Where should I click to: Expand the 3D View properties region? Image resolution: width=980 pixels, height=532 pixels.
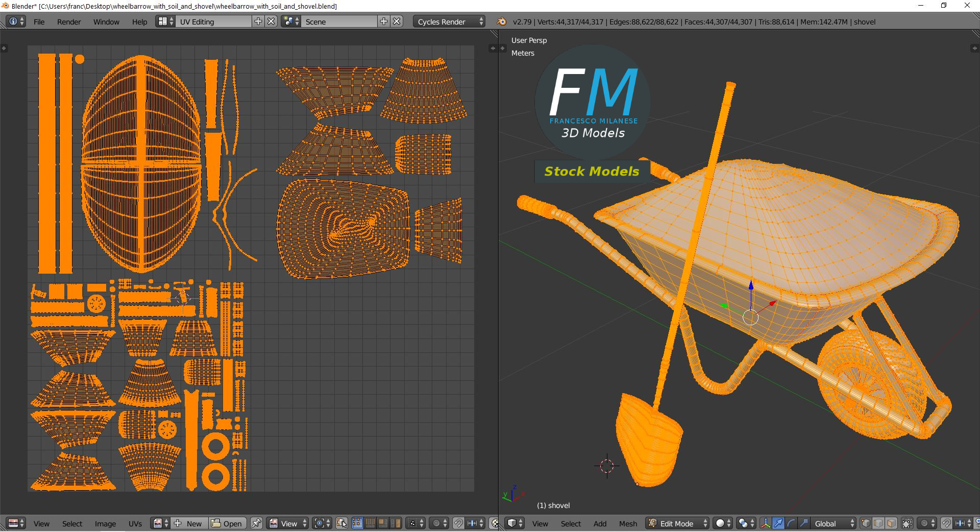[974, 48]
